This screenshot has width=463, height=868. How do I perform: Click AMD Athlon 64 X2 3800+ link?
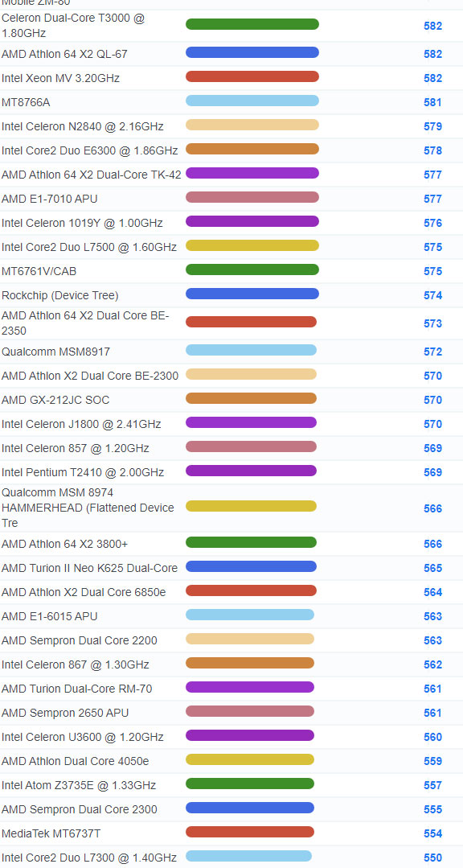tap(65, 544)
